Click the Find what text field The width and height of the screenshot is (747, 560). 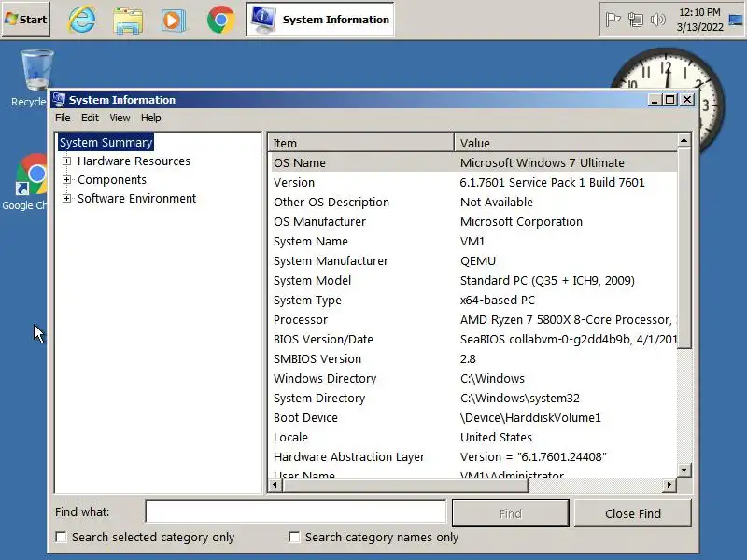296,511
